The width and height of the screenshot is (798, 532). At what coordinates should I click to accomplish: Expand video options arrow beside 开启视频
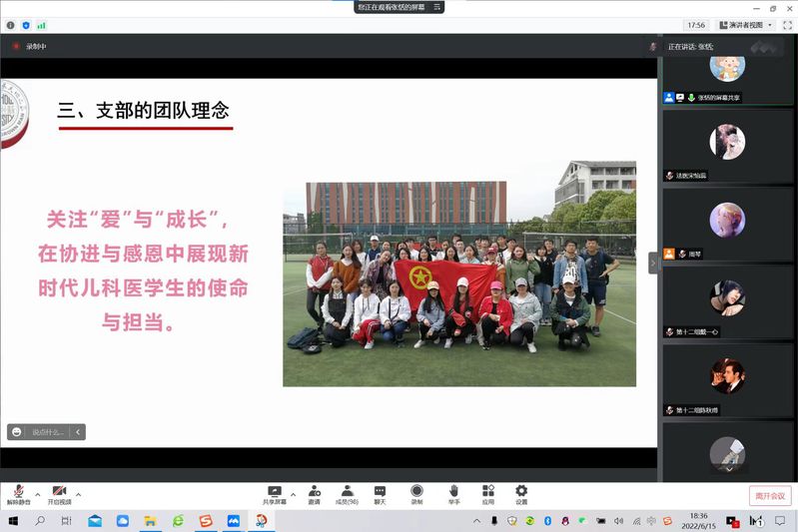[x=79, y=493]
